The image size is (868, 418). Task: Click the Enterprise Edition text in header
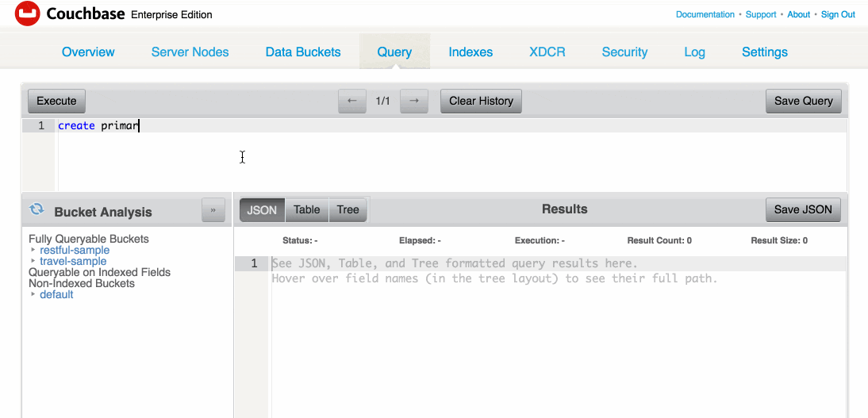[171, 14]
